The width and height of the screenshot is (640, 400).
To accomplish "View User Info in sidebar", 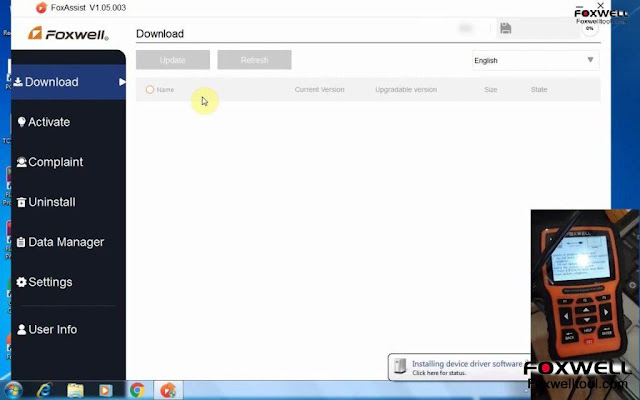I will pos(47,329).
